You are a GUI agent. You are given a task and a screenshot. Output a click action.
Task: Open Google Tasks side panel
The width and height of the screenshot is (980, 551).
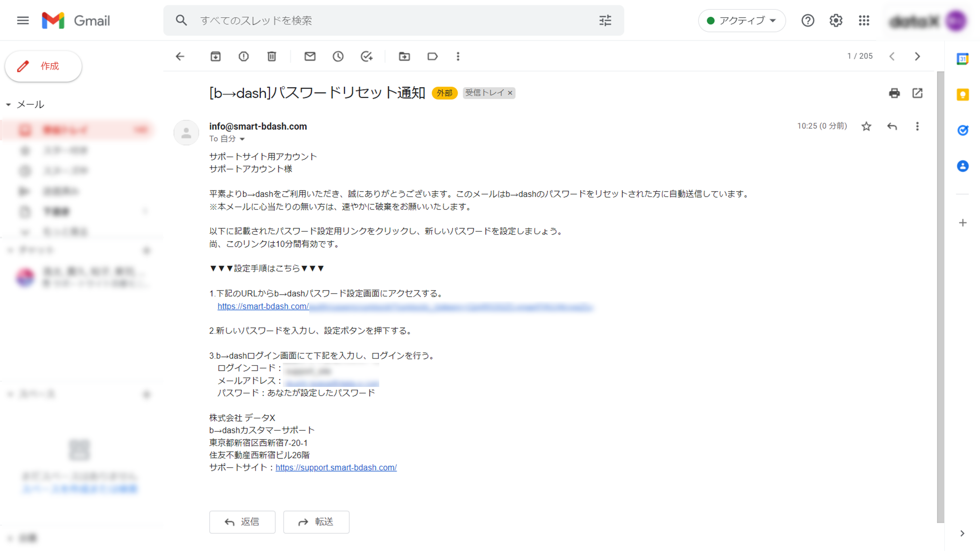pos(963,130)
